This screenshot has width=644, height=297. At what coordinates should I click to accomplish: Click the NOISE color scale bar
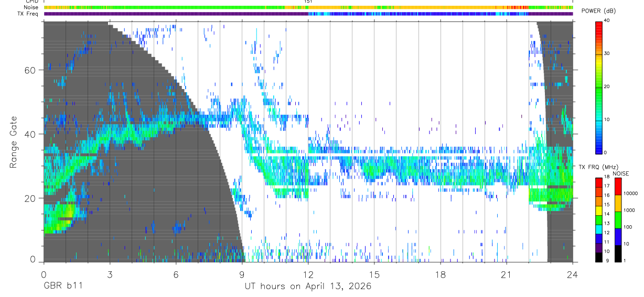tap(618, 219)
